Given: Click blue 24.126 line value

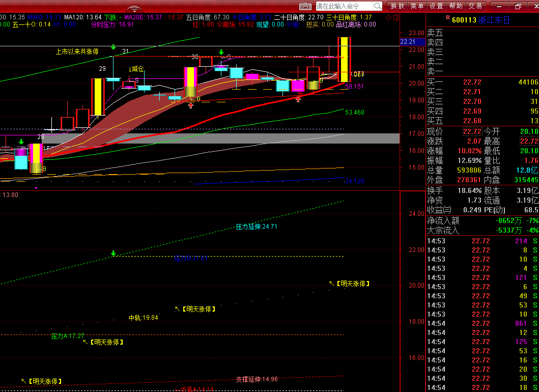Looking at the screenshot, I should pyautogui.click(x=355, y=181).
